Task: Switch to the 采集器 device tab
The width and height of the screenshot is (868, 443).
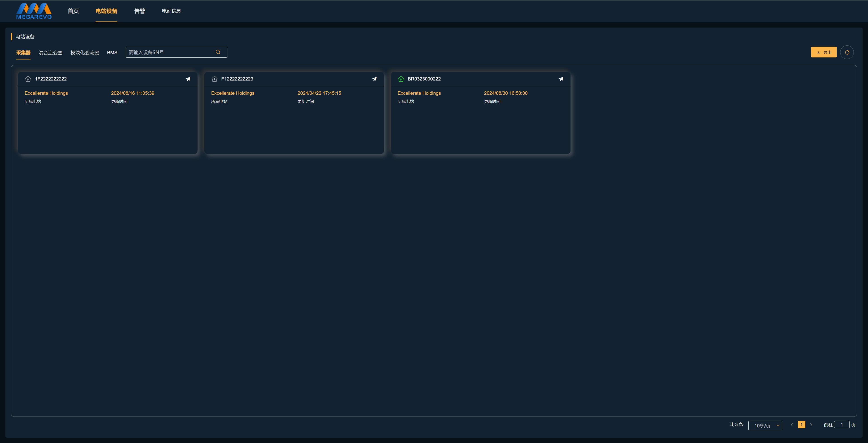Action: coord(23,53)
